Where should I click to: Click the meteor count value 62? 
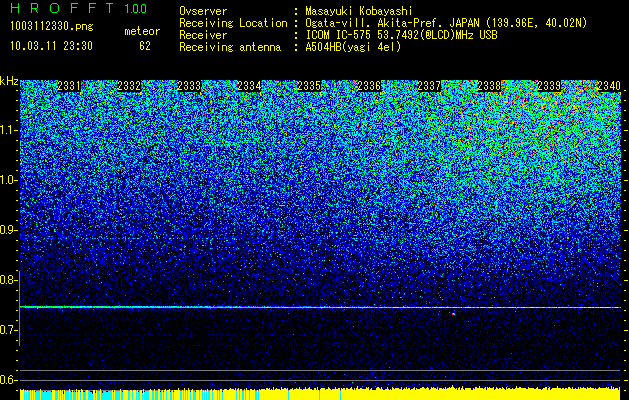(145, 46)
